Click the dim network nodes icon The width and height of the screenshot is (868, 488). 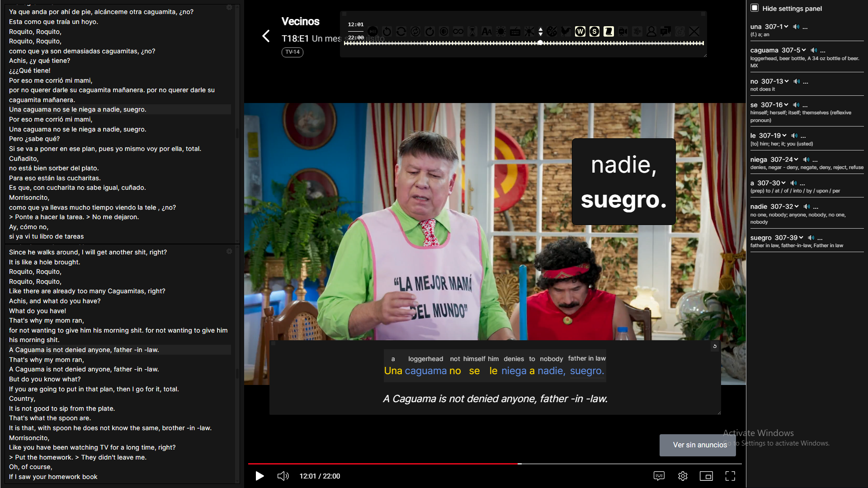point(637,31)
